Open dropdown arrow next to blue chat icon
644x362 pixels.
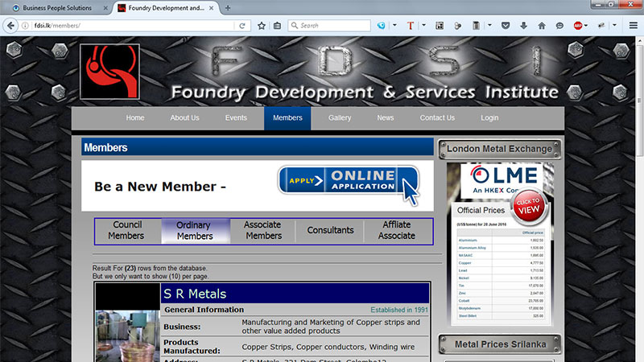click(394, 26)
